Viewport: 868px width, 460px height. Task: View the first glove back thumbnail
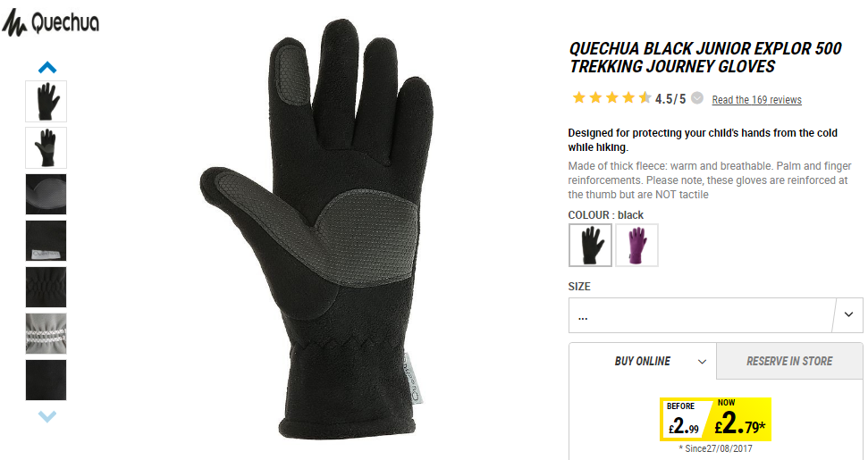click(x=46, y=101)
